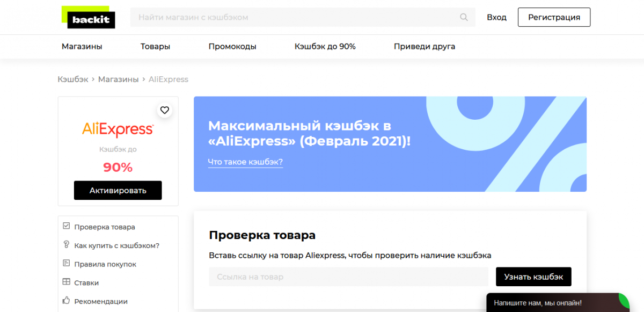Open the Товары menu
The height and width of the screenshot is (312, 644).
coord(155,47)
